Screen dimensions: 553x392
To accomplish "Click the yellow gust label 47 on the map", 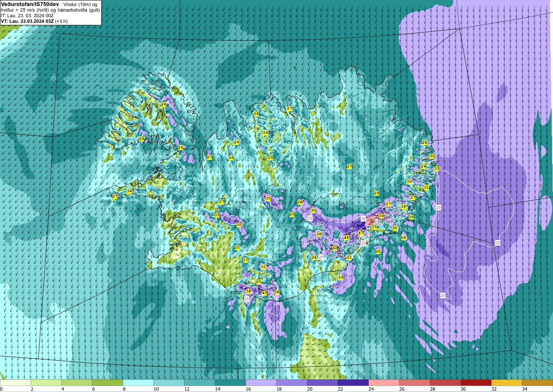I will coord(361,233).
